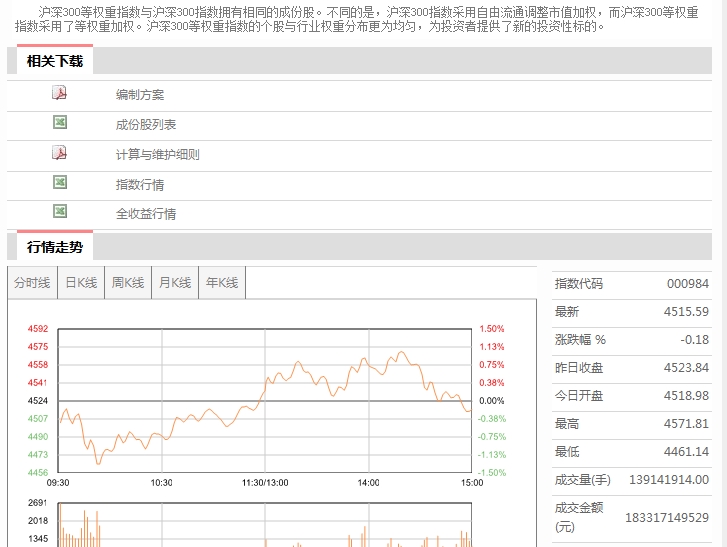The image size is (727, 547).
Task: Click the 4456 price axis label
Action: point(38,472)
